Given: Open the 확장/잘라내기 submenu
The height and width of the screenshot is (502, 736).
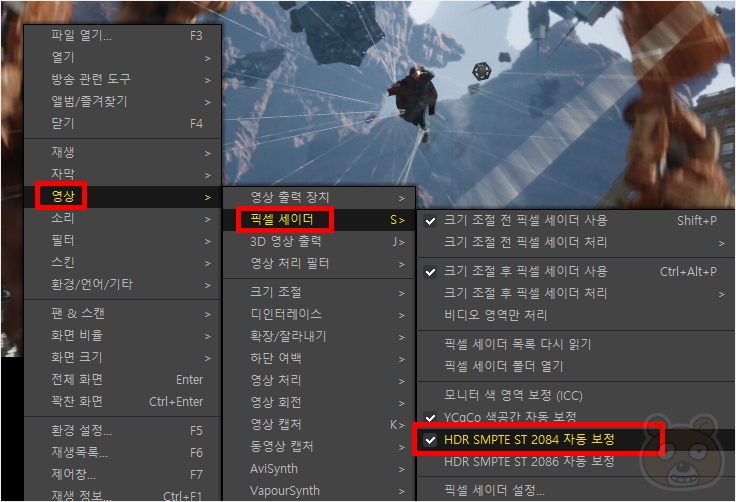Looking at the screenshot, I should 319,337.
